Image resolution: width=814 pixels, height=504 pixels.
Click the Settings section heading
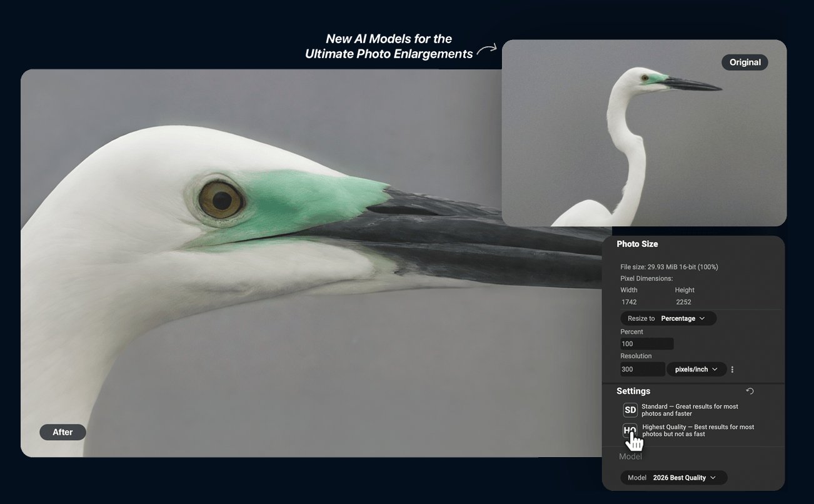click(x=633, y=391)
